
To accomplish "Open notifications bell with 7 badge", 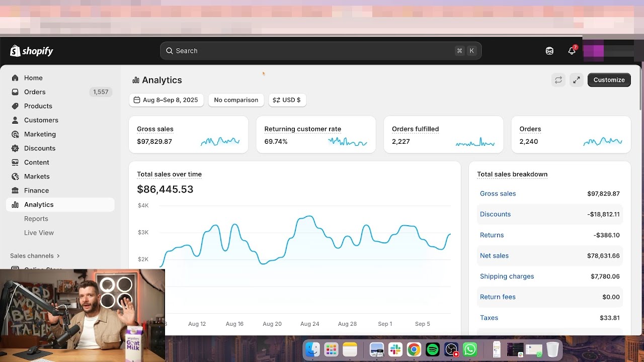I will [x=572, y=51].
